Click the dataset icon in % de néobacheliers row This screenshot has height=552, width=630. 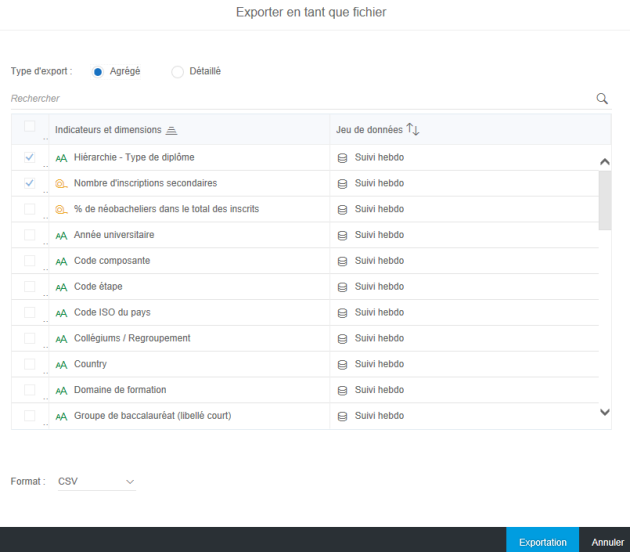[342, 209]
